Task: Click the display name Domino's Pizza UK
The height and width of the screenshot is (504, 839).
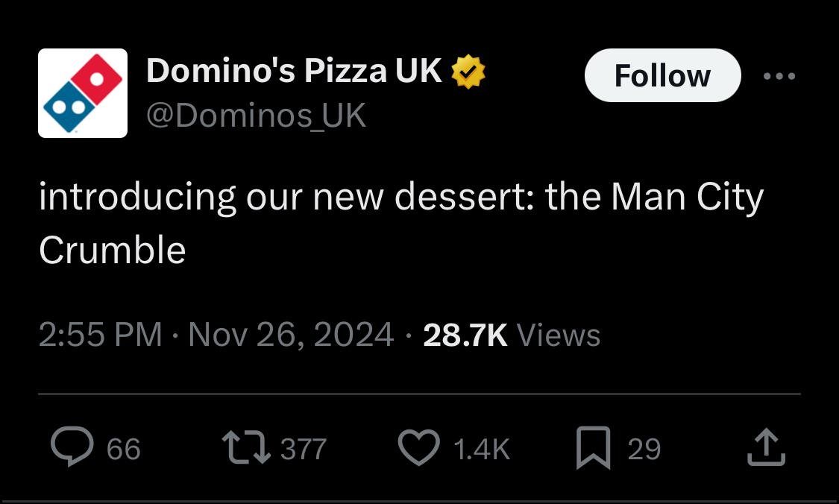Action: (295, 71)
